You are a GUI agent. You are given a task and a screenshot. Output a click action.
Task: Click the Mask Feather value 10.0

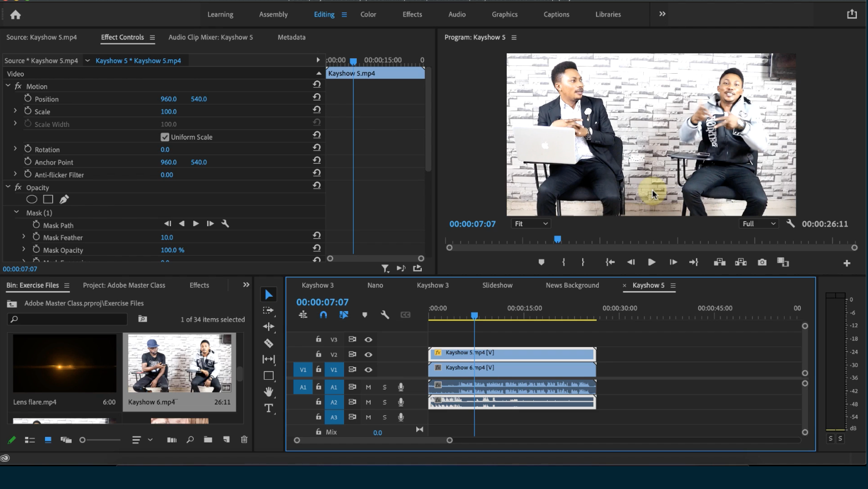click(x=167, y=237)
